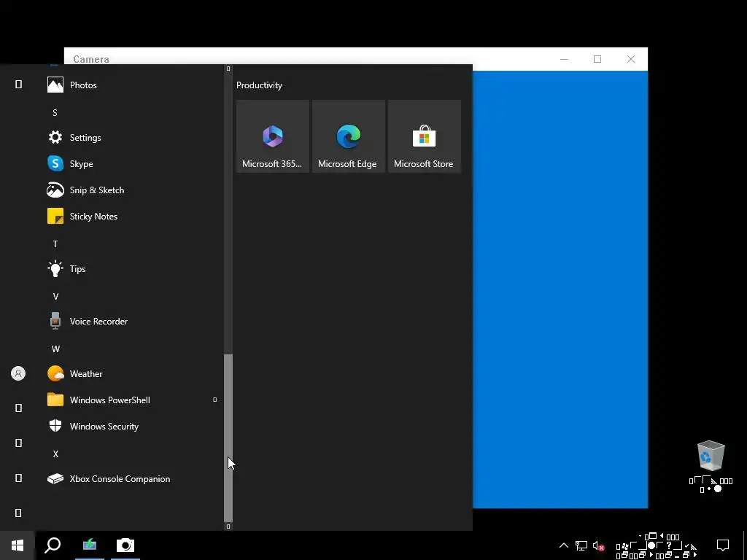Image resolution: width=747 pixels, height=560 pixels.
Task: Open the Microsoft Store tile
Action: pos(424,136)
